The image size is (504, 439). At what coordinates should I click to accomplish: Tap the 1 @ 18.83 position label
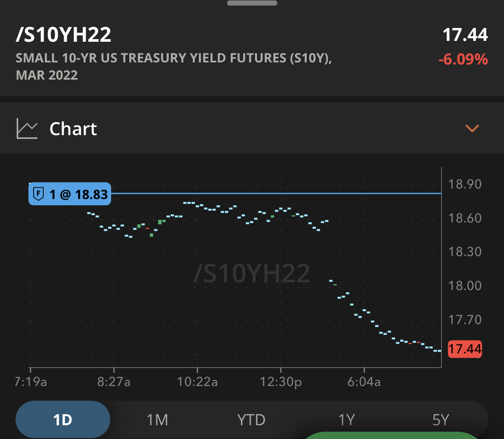coord(70,194)
